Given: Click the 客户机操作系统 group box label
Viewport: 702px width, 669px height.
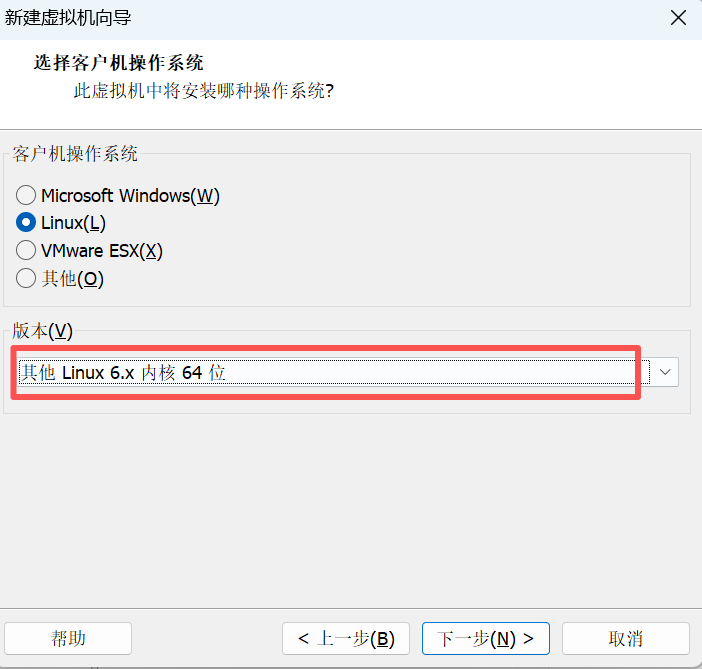Looking at the screenshot, I should point(76,154).
